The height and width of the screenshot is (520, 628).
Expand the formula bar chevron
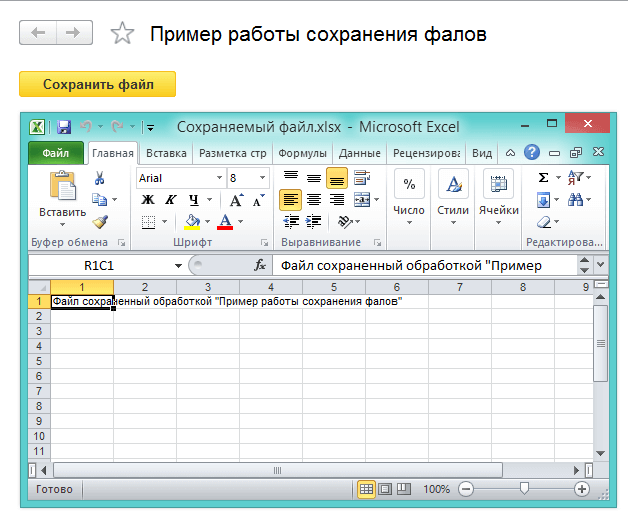pos(600,264)
